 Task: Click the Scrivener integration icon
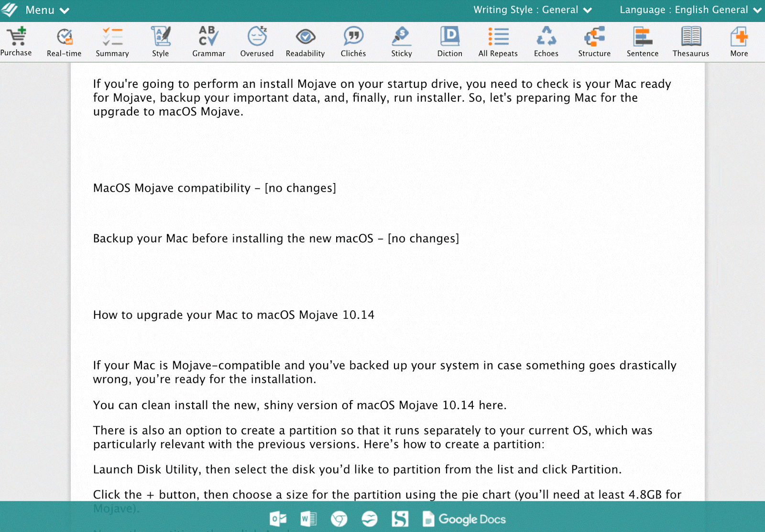pyautogui.click(x=400, y=519)
